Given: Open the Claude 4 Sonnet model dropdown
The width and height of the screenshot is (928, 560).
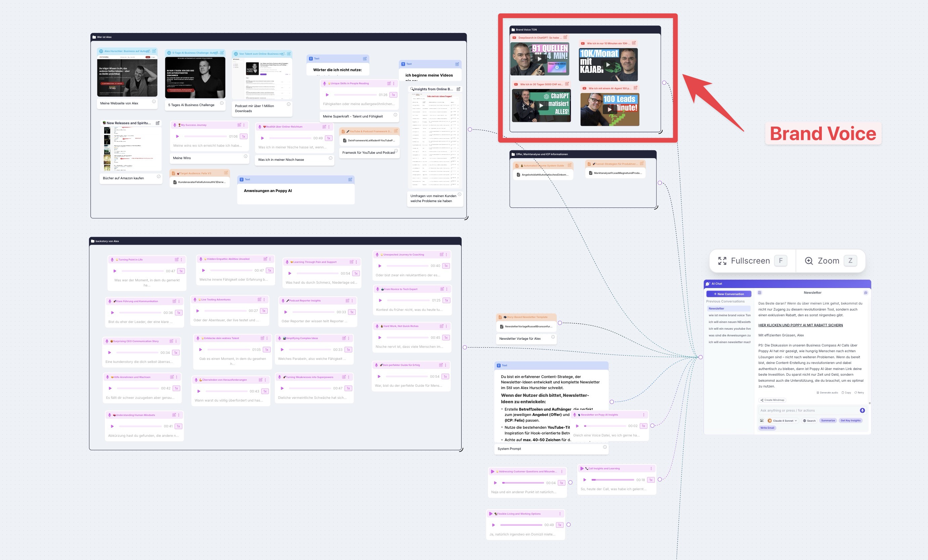Looking at the screenshot, I should [x=783, y=421].
